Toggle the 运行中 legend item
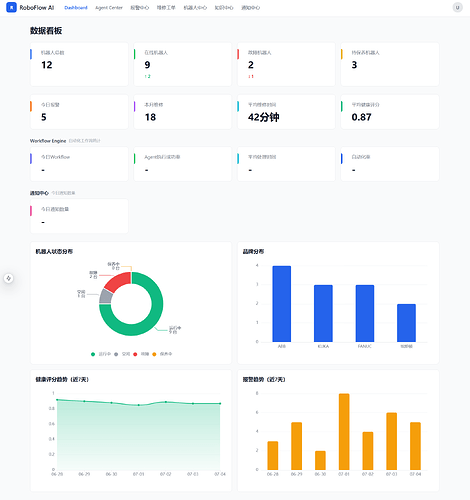This screenshot has height=500, width=470. click(101, 354)
